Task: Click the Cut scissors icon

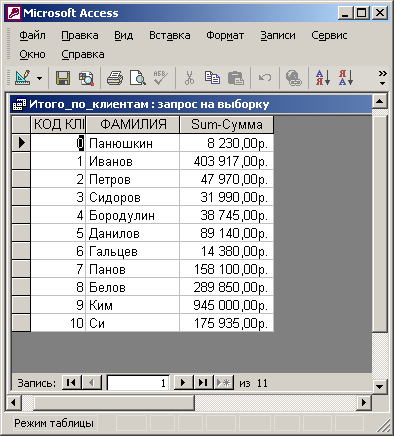Action: pyautogui.click(x=189, y=78)
